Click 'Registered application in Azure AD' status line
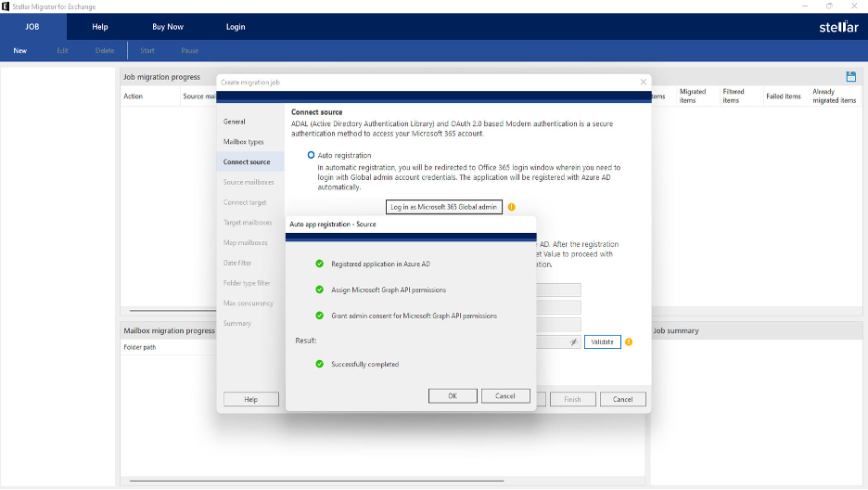Viewport: 868px width, 490px height. point(380,264)
